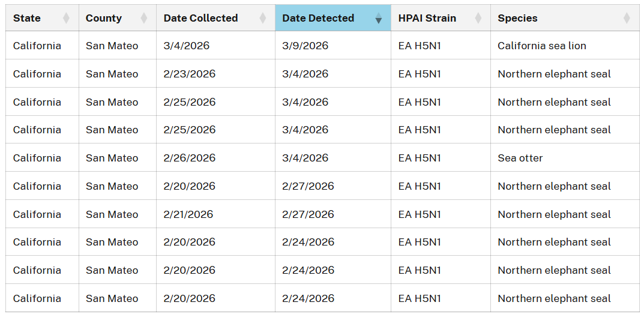Toggle the Date Detected descending sort arrow
Viewport: 644px width, 317px height.
click(x=379, y=18)
